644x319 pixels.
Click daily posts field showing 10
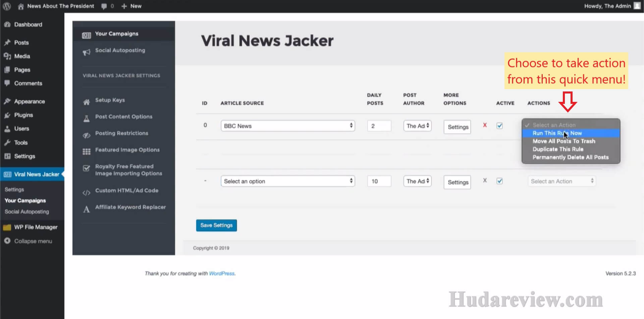(x=379, y=181)
